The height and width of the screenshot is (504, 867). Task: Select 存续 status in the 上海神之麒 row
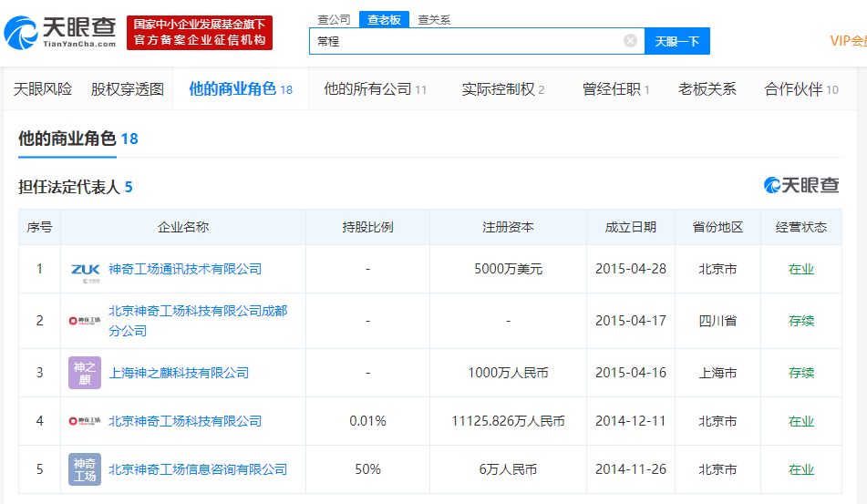801,373
